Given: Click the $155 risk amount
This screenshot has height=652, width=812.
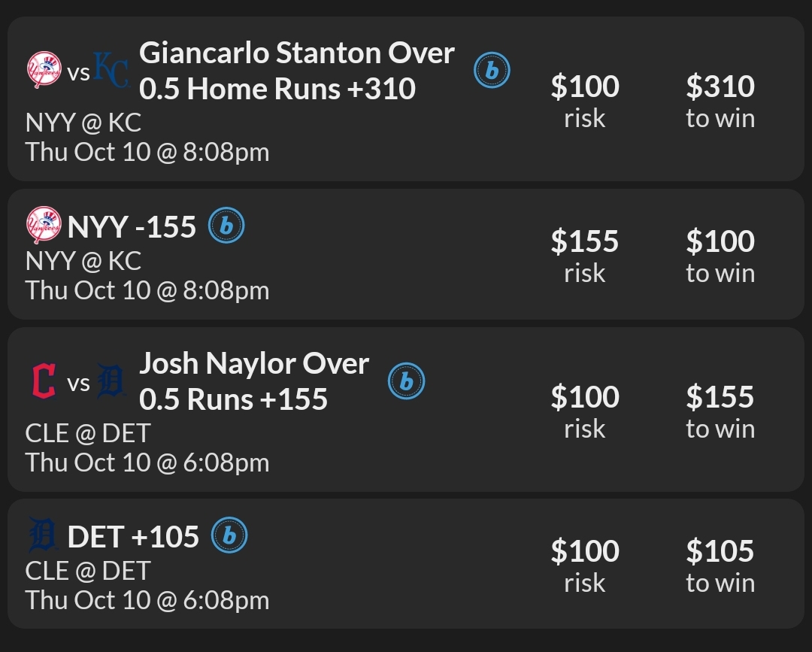Looking at the screenshot, I should tap(584, 241).
